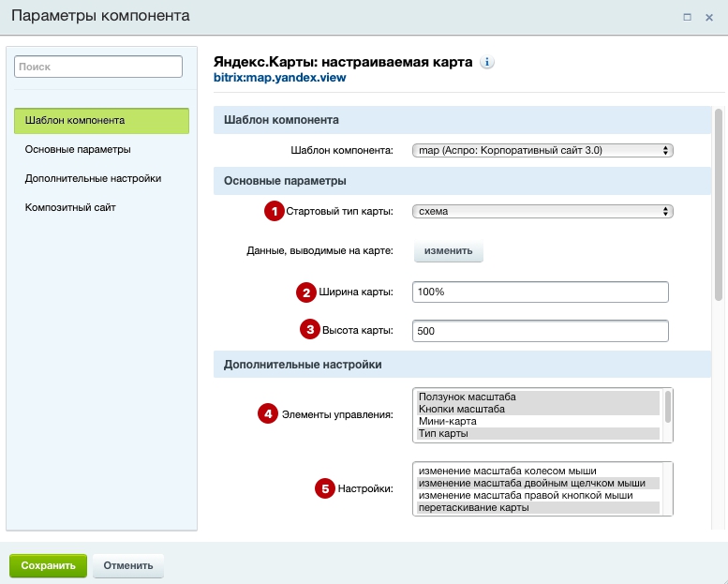Open the Стартовый тип карты dropdown
Screen dimensions: 728x584
(x=542, y=212)
